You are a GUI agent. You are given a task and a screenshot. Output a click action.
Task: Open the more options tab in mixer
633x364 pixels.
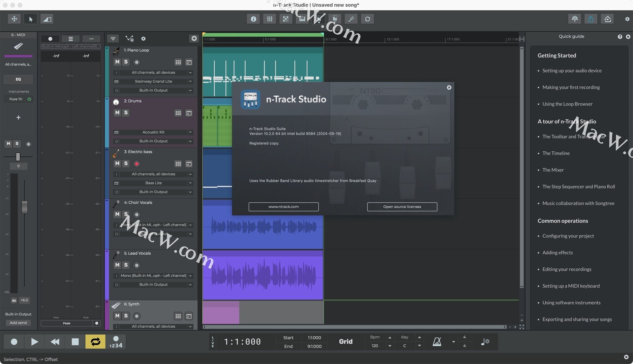coord(91,39)
